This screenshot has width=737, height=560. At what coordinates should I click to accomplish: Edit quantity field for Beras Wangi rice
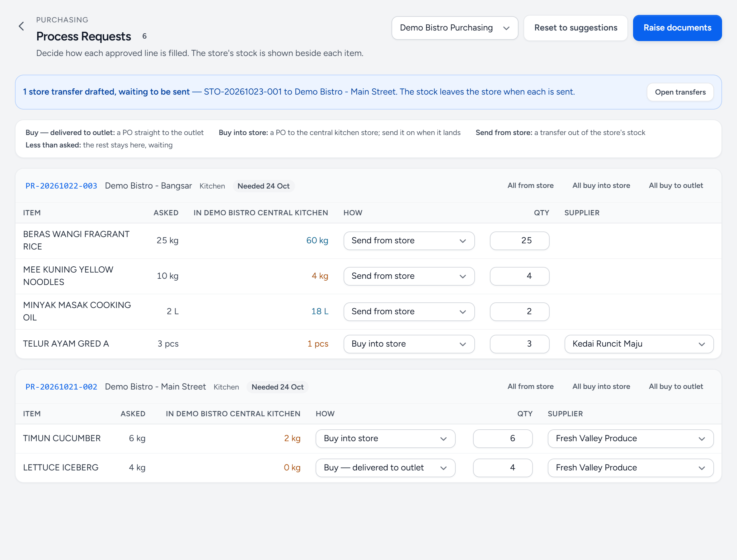[x=519, y=241]
